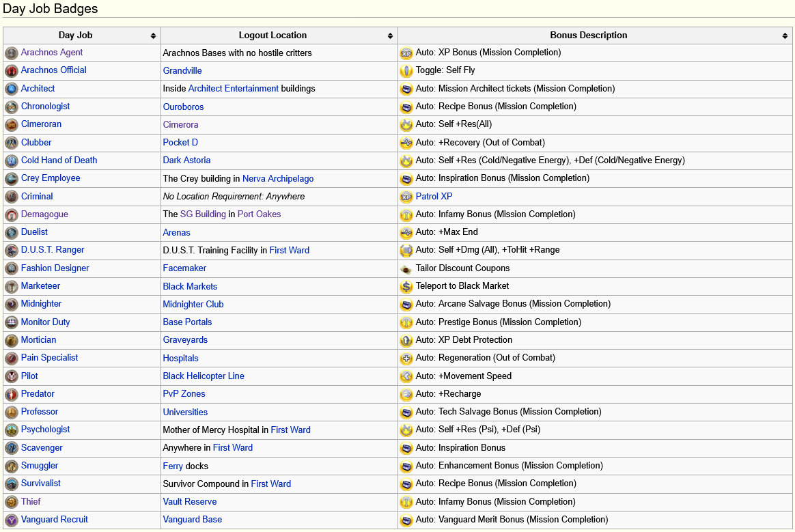
Task: Click the Patrol XP power icon
Action: [x=406, y=197]
